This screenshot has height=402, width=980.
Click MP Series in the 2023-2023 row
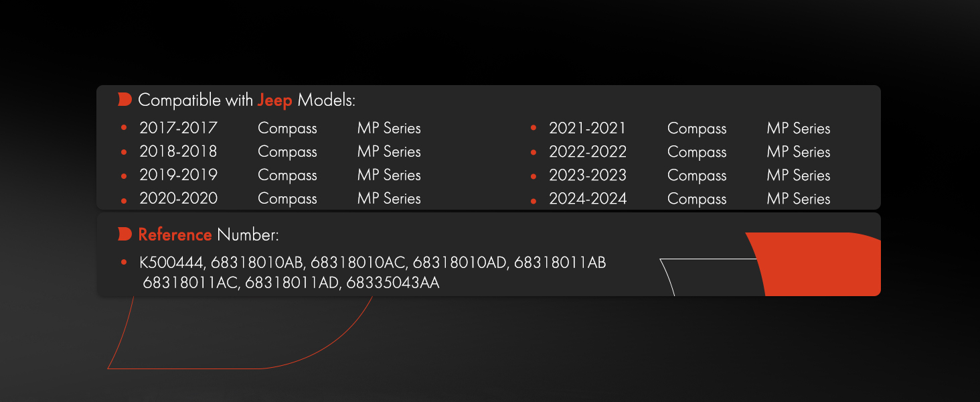799,176
